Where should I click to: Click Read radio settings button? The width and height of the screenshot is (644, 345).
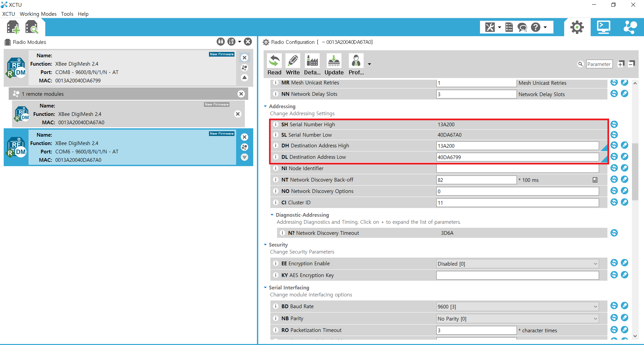click(274, 65)
